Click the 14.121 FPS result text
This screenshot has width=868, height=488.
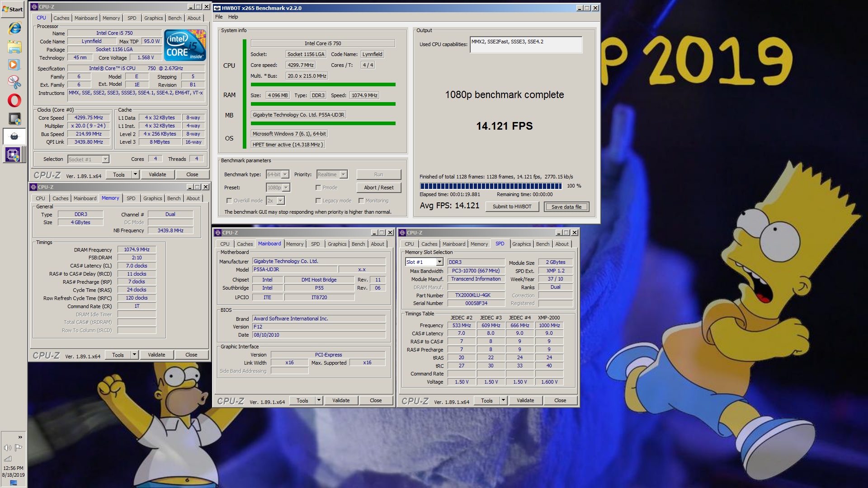click(x=505, y=126)
